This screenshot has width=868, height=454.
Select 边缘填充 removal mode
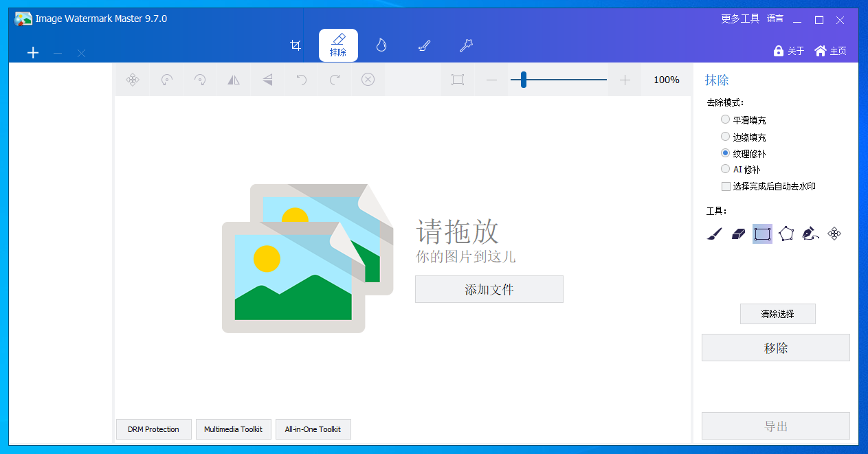pos(726,137)
